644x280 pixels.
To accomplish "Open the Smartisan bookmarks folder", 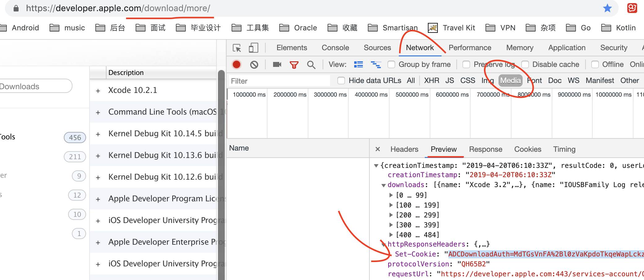I will (393, 28).
